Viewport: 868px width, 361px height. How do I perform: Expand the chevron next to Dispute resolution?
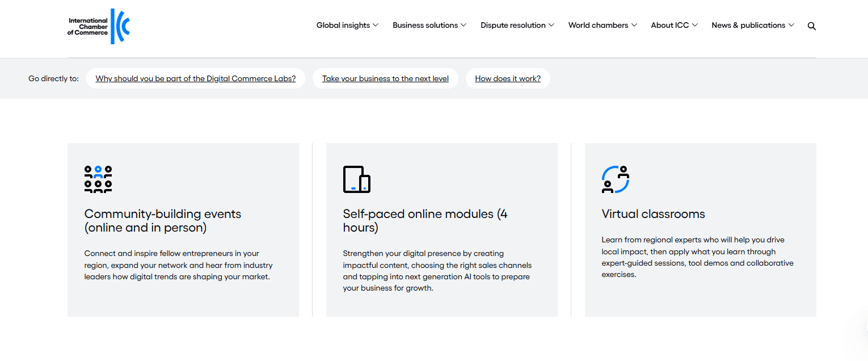coord(551,25)
